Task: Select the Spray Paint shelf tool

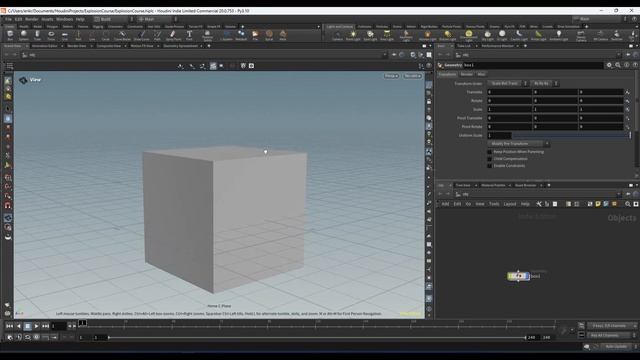Action: [173, 36]
